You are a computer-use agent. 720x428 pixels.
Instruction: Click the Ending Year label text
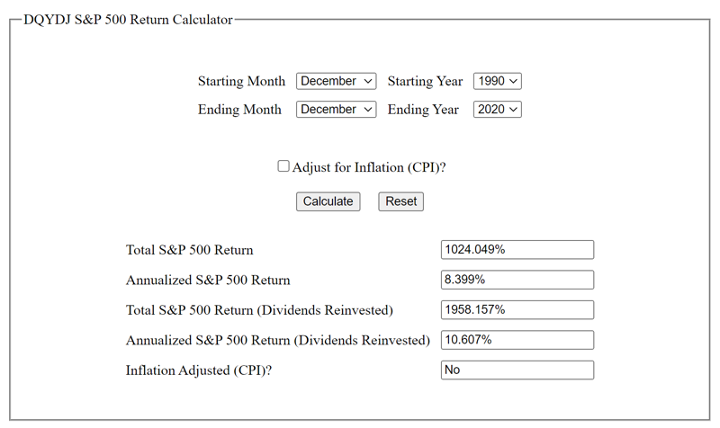(423, 109)
